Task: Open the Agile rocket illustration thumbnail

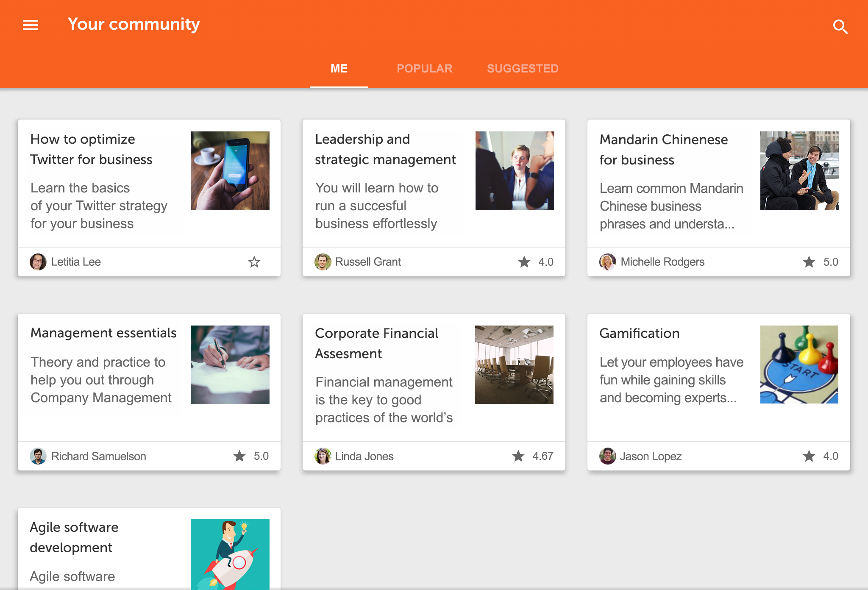Action: point(230,554)
